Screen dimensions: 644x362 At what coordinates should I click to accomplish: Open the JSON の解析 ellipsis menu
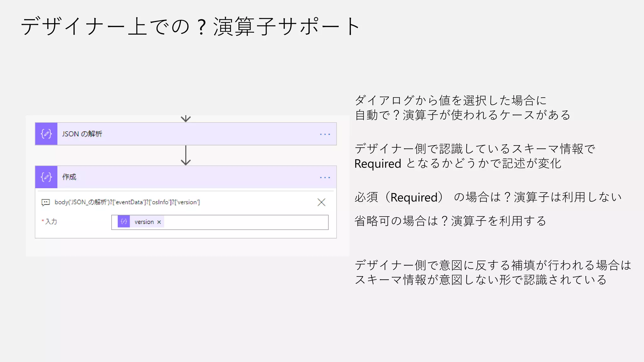325,134
